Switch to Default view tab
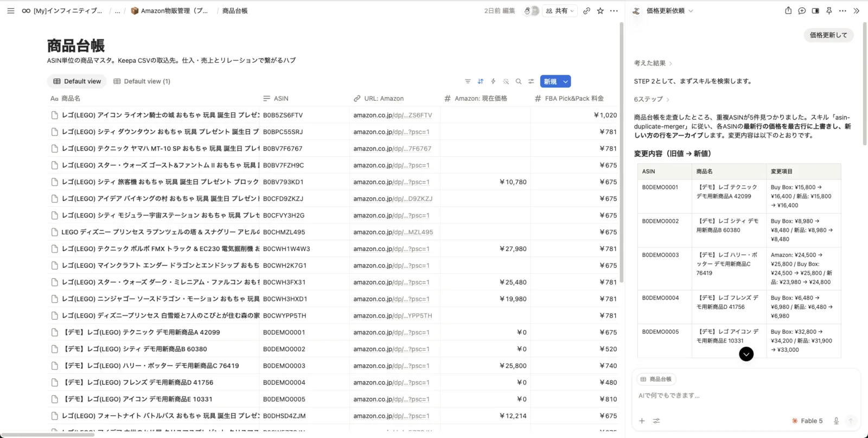 tap(77, 81)
